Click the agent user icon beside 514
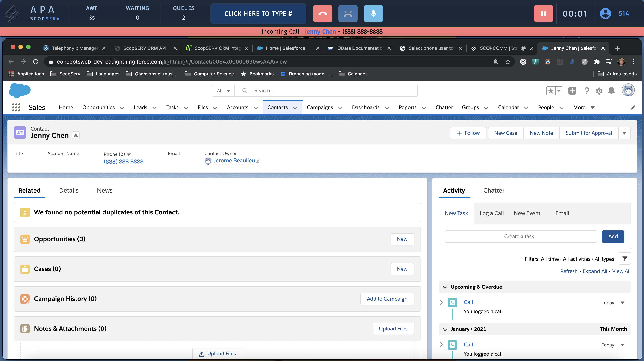 605,13
